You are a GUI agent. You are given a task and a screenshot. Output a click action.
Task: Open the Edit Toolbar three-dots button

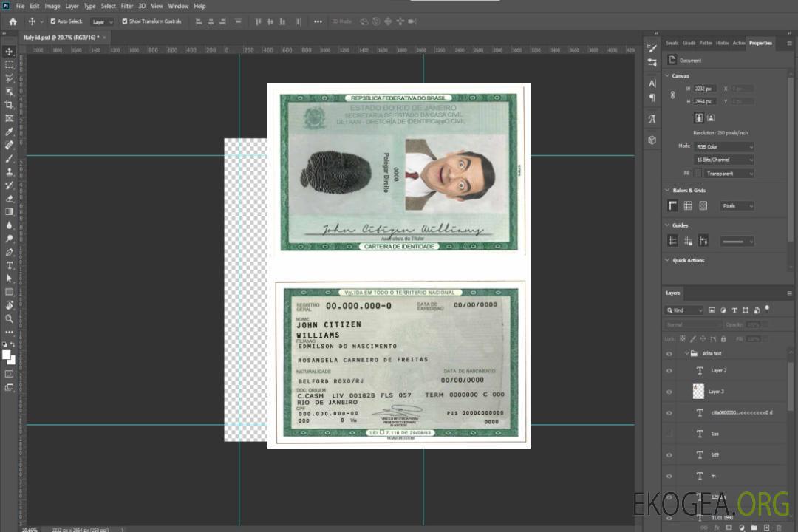pyautogui.click(x=9, y=332)
